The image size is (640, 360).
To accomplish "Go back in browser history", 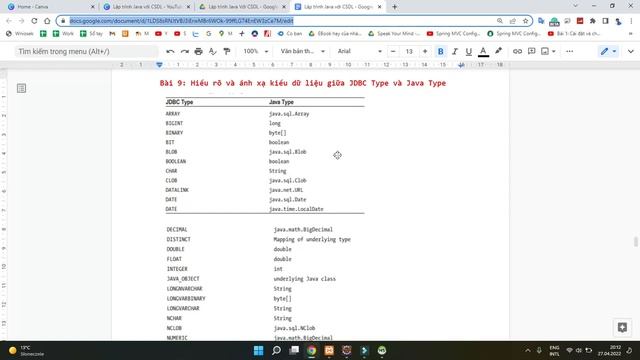I will 9,21.
